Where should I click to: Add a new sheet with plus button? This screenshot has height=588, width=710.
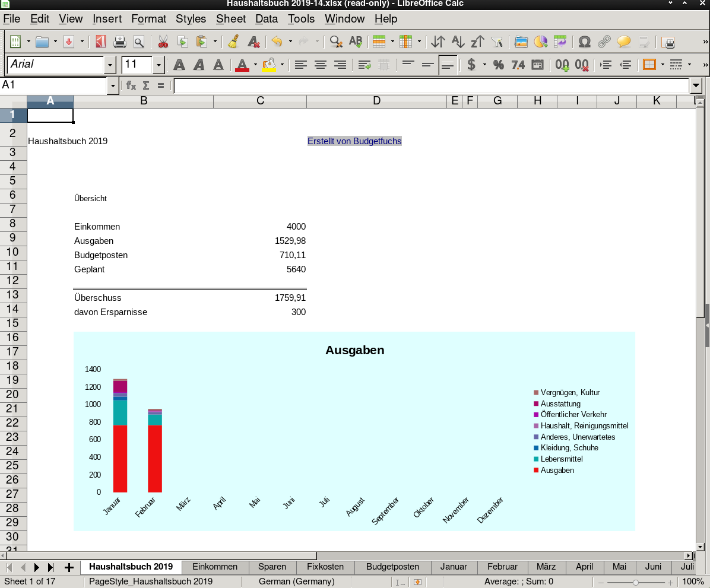[69, 567]
